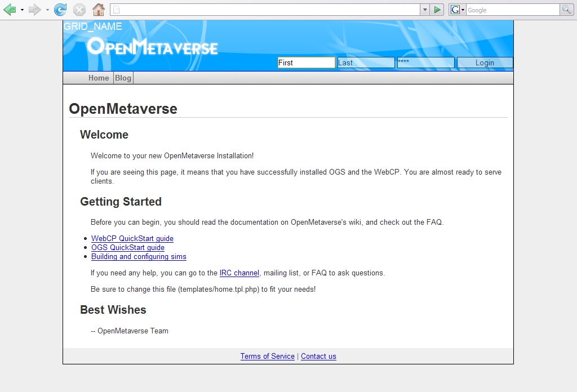The image size is (577, 392).
Task: Open the Back button history dropdown arrow
Action: coord(22,10)
